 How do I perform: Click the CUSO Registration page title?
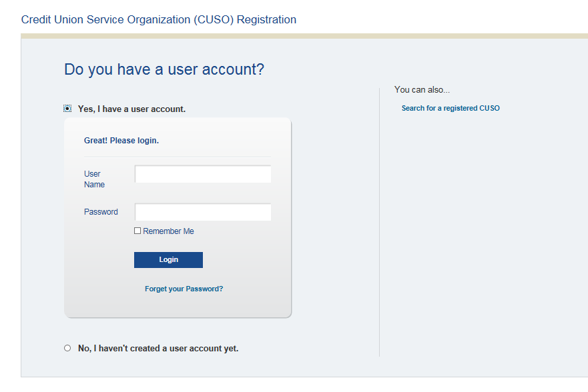(159, 19)
